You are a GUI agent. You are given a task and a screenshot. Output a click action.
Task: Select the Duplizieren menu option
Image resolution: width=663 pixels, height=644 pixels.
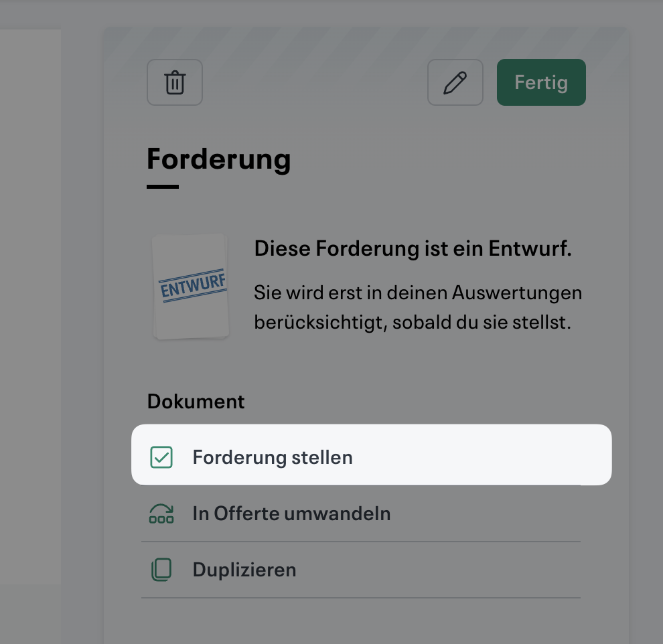point(244,569)
